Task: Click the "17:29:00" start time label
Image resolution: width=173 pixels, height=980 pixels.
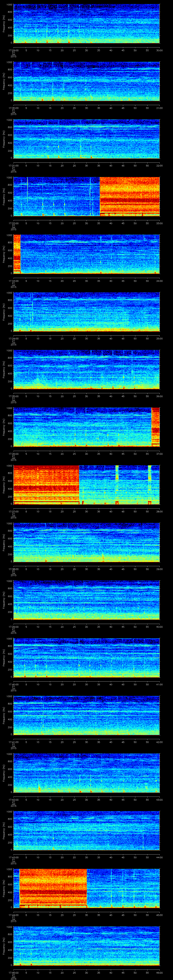Action: 13,50
